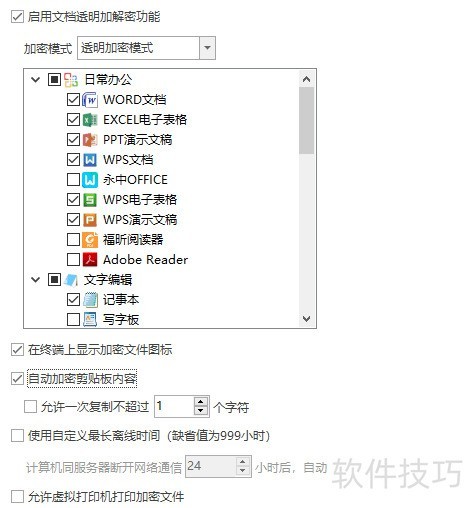Select the WPS演示文稿 tree entry
The width and height of the screenshot is (467, 508).
(140, 220)
